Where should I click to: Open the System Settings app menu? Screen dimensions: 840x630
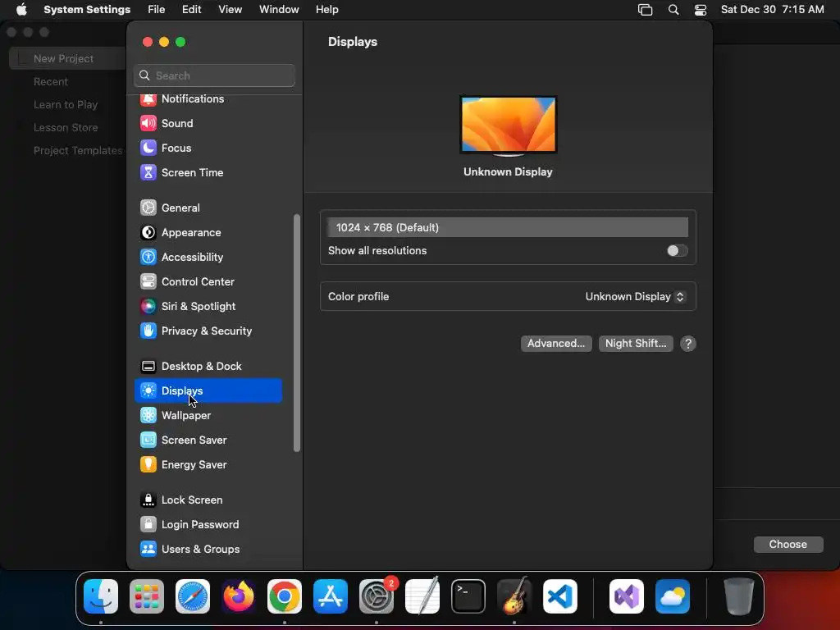coord(87,10)
